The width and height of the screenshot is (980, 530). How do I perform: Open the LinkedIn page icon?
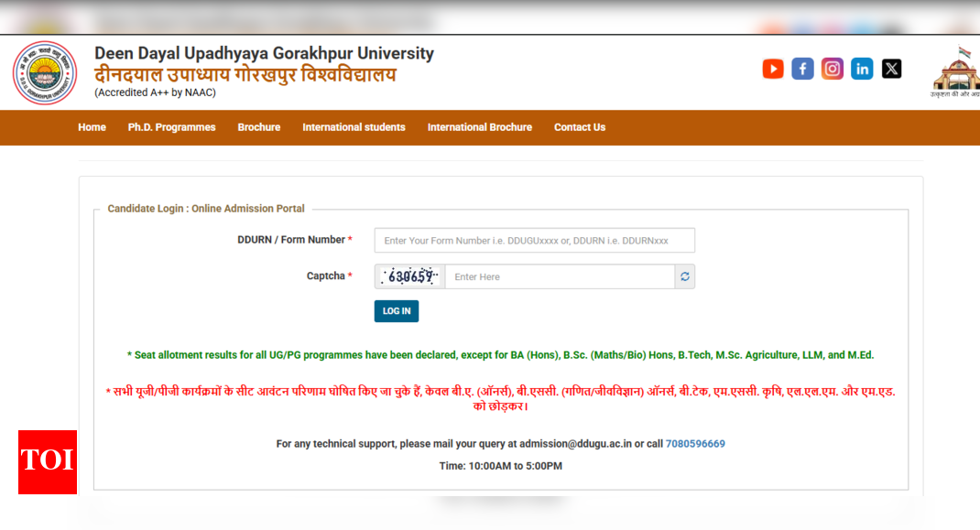(x=862, y=69)
